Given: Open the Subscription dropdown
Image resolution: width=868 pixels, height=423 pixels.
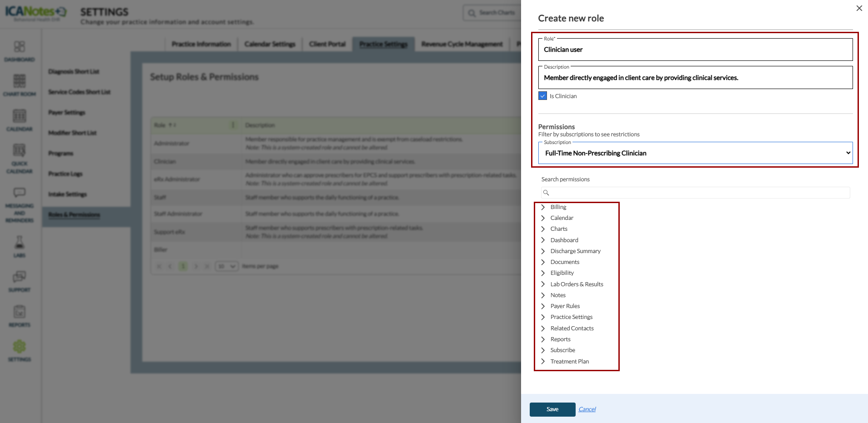Looking at the screenshot, I should [x=695, y=153].
